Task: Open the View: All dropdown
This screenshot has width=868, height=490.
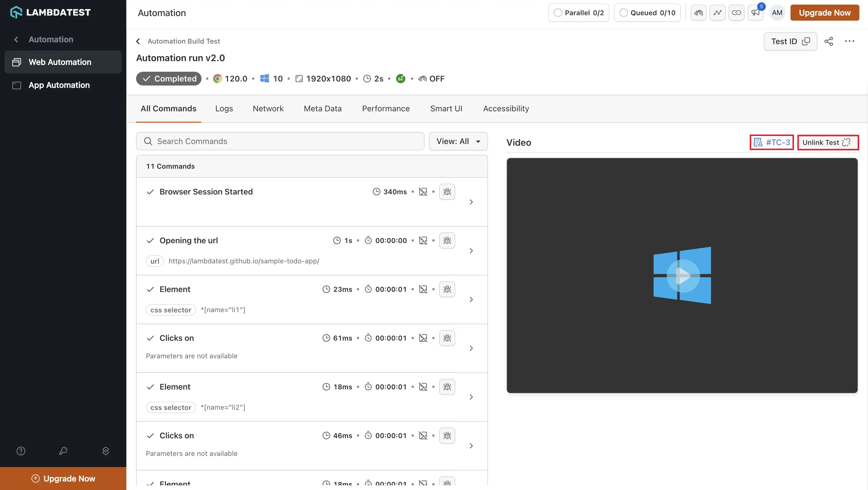Action: pyautogui.click(x=458, y=141)
